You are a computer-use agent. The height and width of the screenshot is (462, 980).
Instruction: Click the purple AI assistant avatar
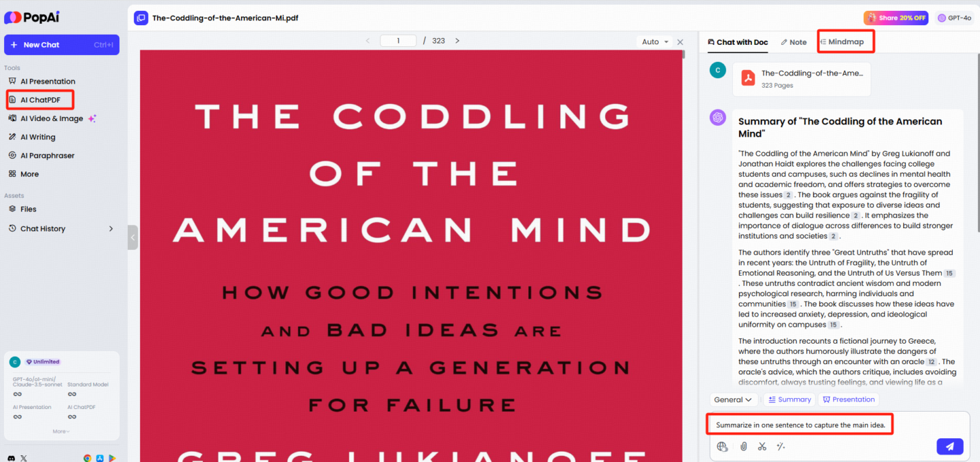click(x=717, y=118)
